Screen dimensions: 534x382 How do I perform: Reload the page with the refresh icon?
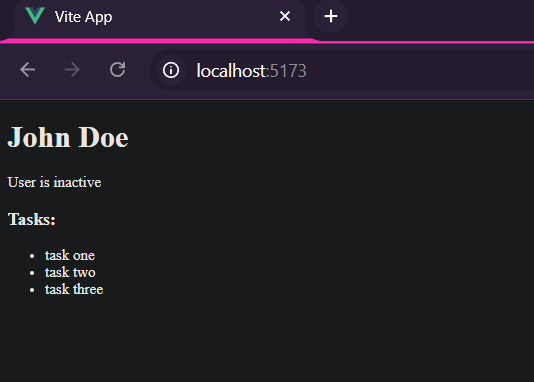point(118,70)
